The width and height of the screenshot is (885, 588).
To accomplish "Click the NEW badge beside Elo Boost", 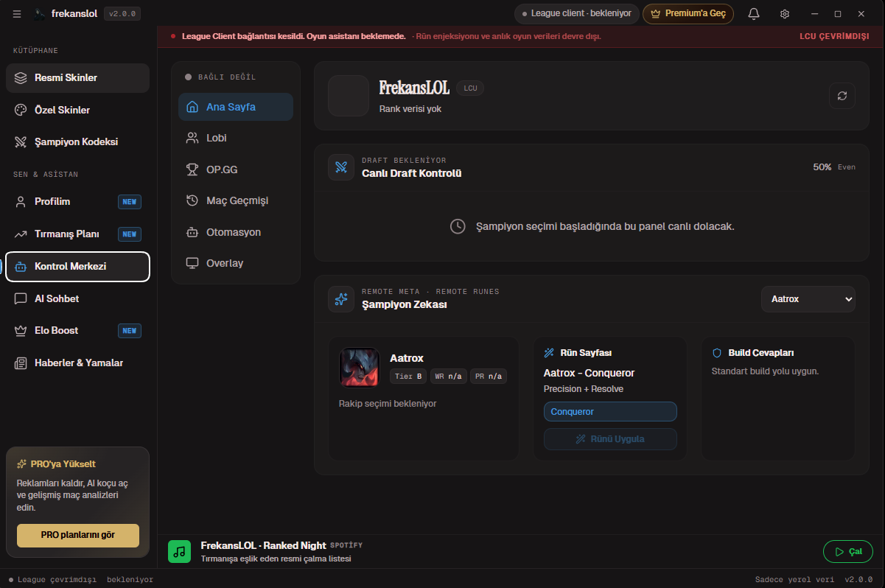I will point(130,331).
